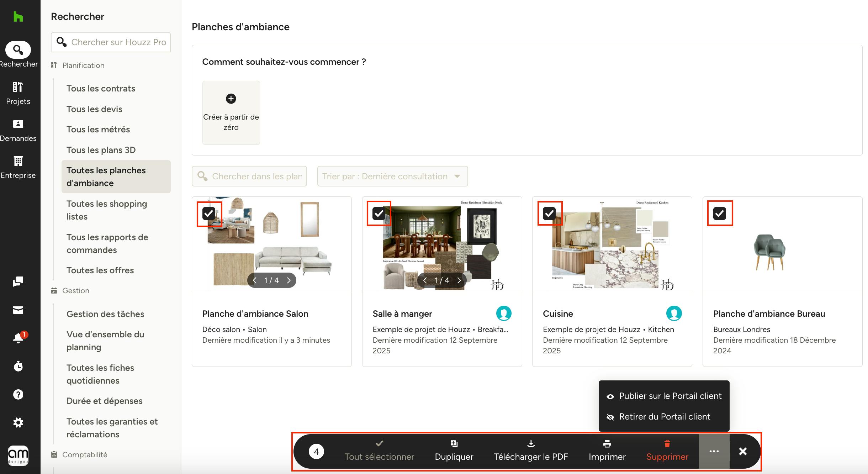The image size is (868, 474).
Task: Show next image on Planche d'ambiance Salon
Action: click(289, 280)
